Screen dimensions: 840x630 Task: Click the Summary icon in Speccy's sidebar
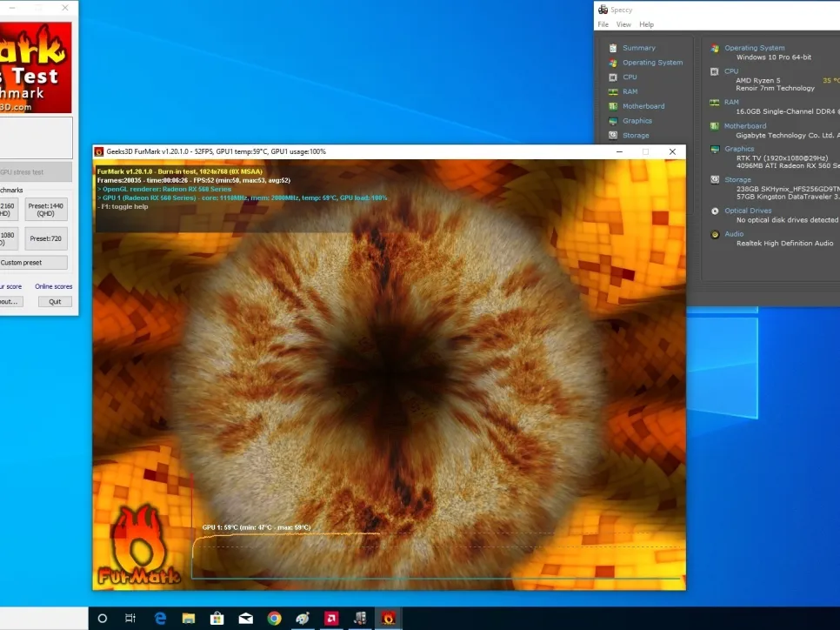(x=613, y=48)
